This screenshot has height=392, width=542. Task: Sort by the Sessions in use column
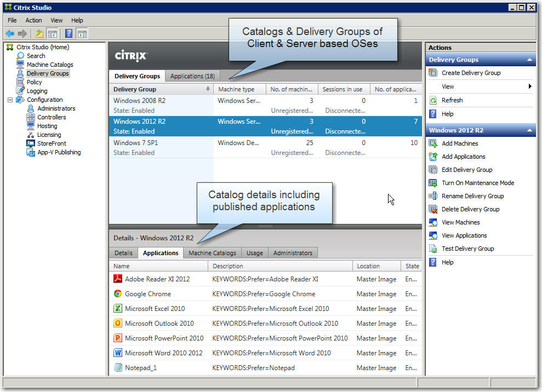344,89
